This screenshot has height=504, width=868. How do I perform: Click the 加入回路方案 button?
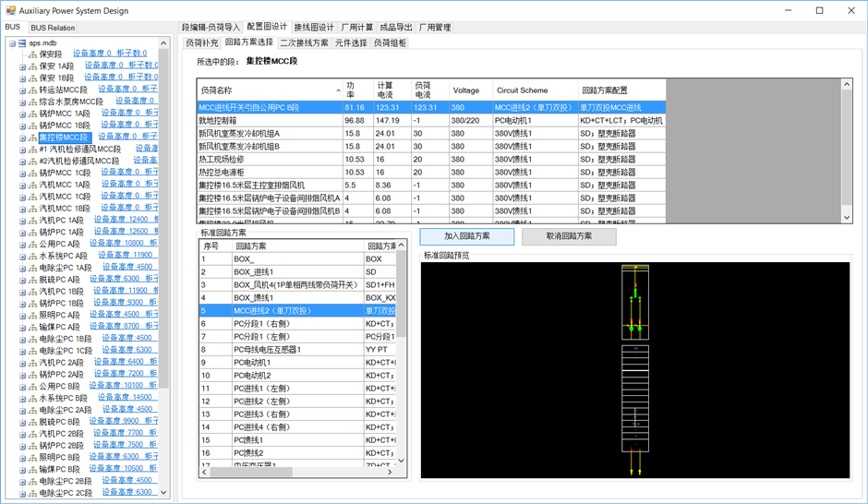click(466, 236)
